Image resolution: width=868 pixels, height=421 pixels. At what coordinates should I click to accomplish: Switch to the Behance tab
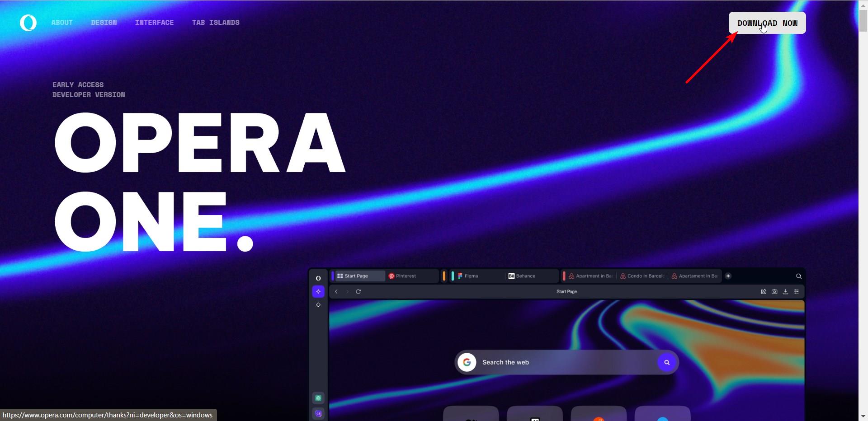coord(532,276)
